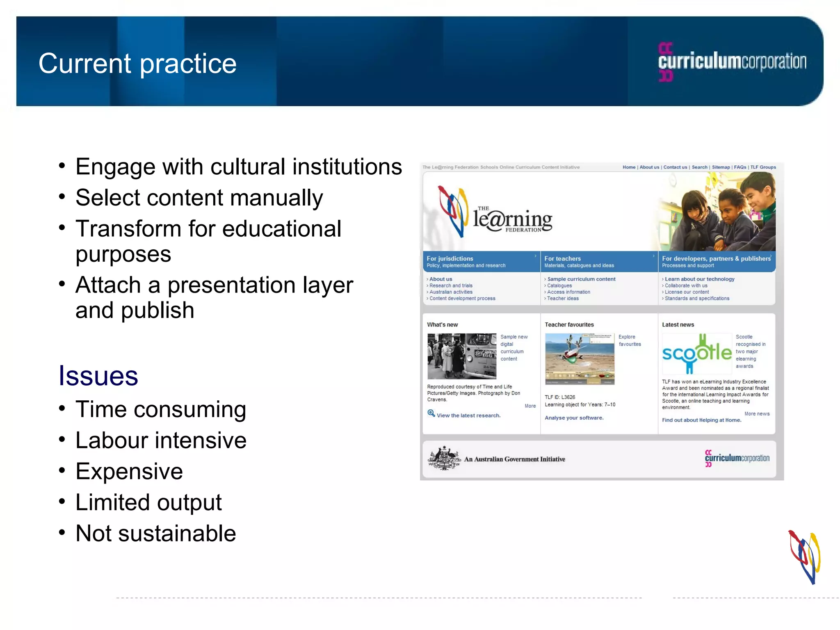Open Access information link
Image resolution: width=840 pixels, height=630 pixels.
[x=568, y=292]
